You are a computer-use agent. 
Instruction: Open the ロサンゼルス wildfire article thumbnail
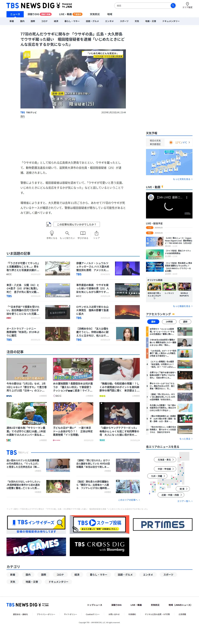coord(127,312)
